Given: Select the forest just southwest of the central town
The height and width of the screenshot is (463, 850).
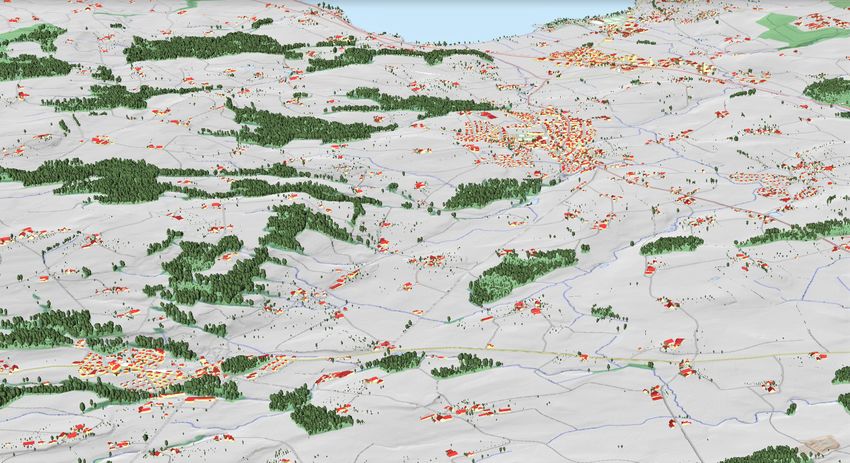Looking at the screenshot, I should point(493,192).
